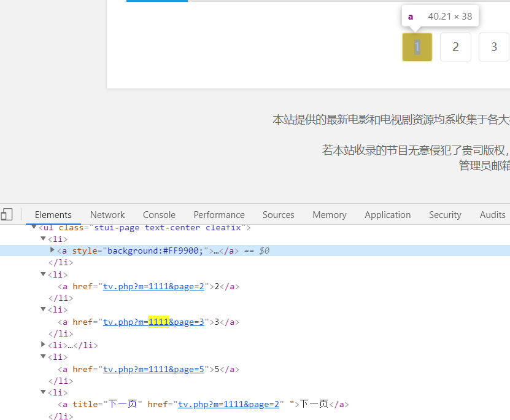Go to page 2 in pagination
Screen dimensions: 510x420
455,47
